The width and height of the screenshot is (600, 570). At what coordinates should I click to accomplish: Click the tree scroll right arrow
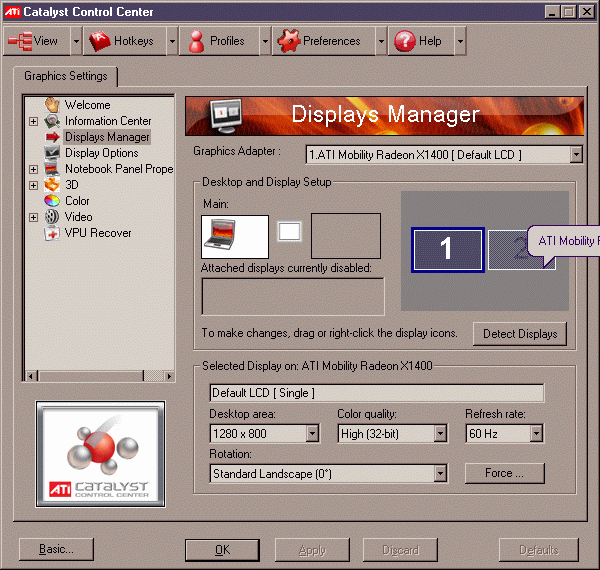point(168,376)
